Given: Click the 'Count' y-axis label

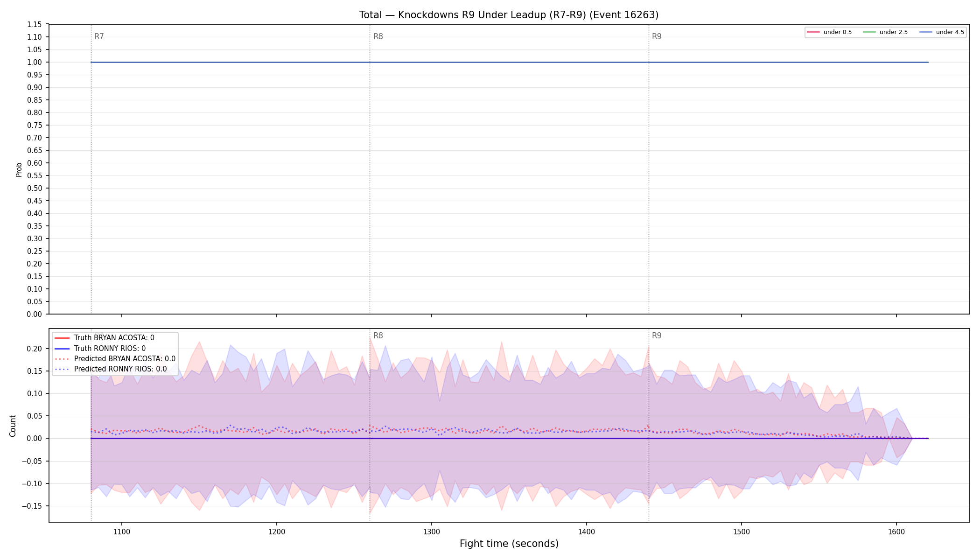Looking at the screenshot, I should tap(13, 426).
